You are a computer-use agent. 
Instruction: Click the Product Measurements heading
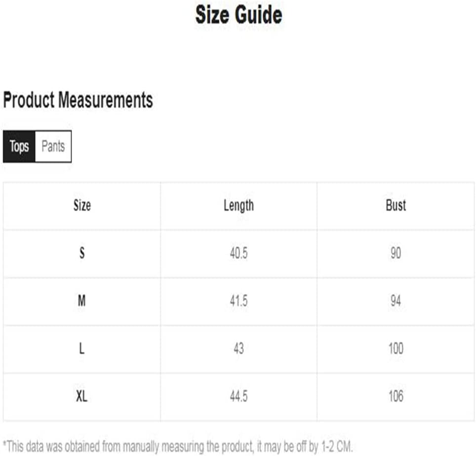78,100
